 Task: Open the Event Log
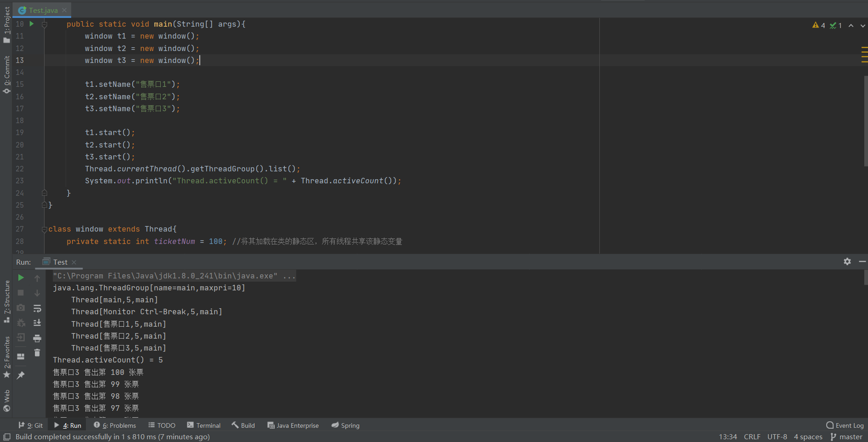845,425
